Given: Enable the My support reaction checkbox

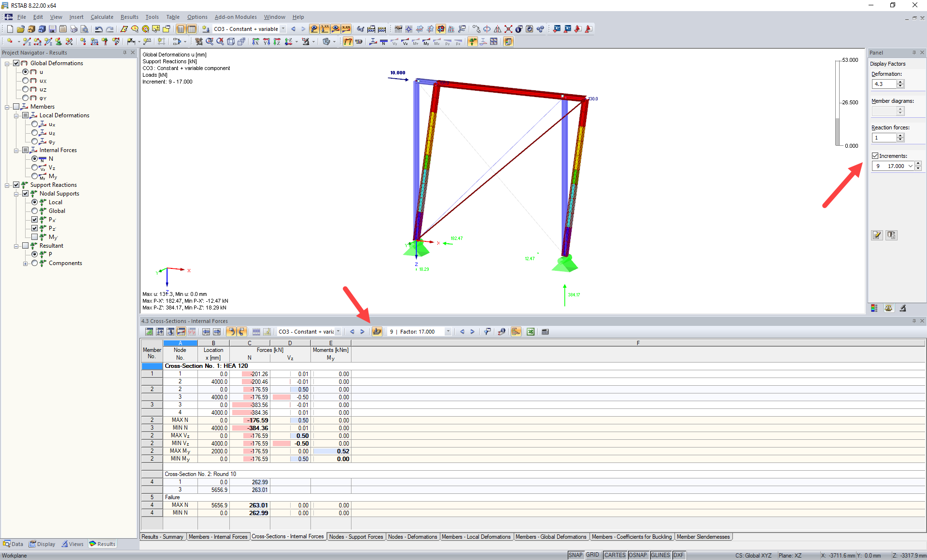Looking at the screenshot, I should pyautogui.click(x=35, y=237).
